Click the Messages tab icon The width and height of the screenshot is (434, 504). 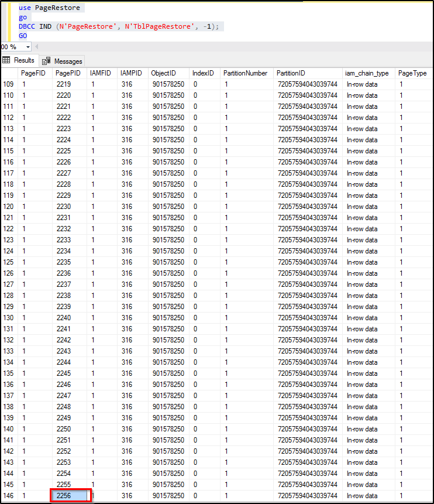click(46, 61)
